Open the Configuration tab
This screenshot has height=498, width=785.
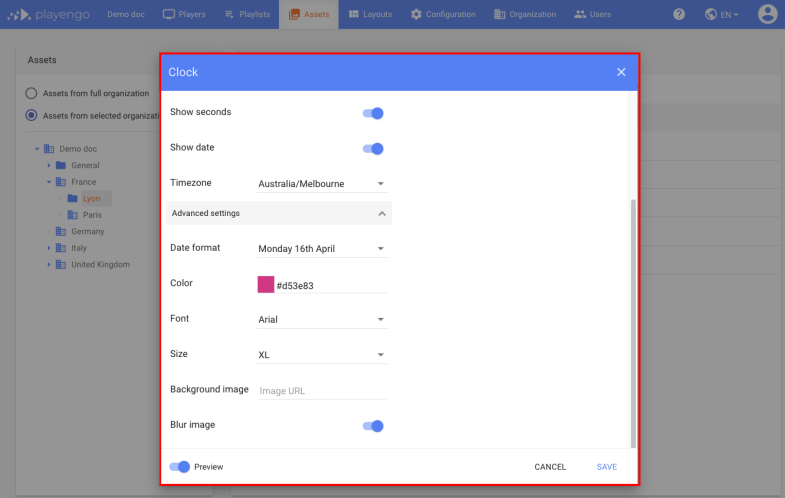(443, 15)
